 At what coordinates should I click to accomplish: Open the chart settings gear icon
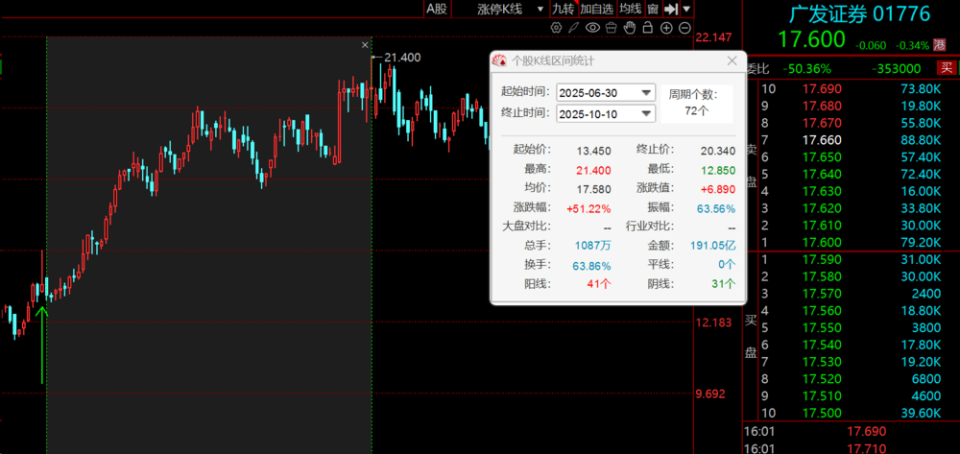(556, 28)
